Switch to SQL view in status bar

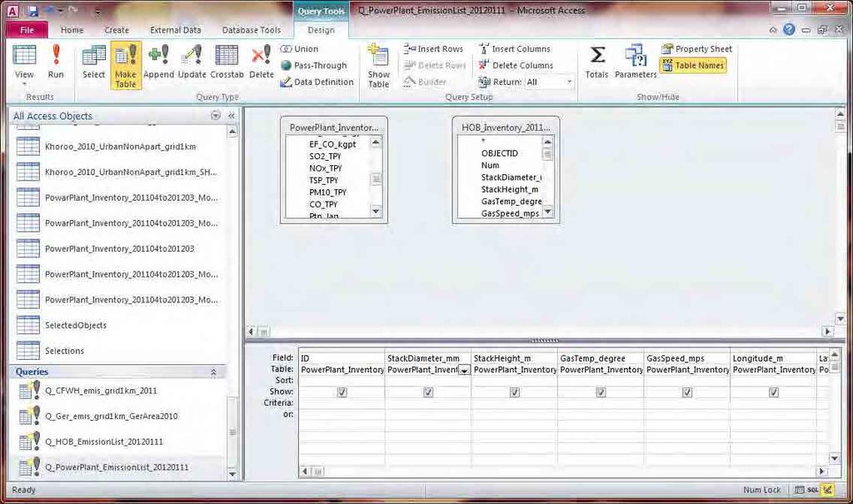click(813, 490)
